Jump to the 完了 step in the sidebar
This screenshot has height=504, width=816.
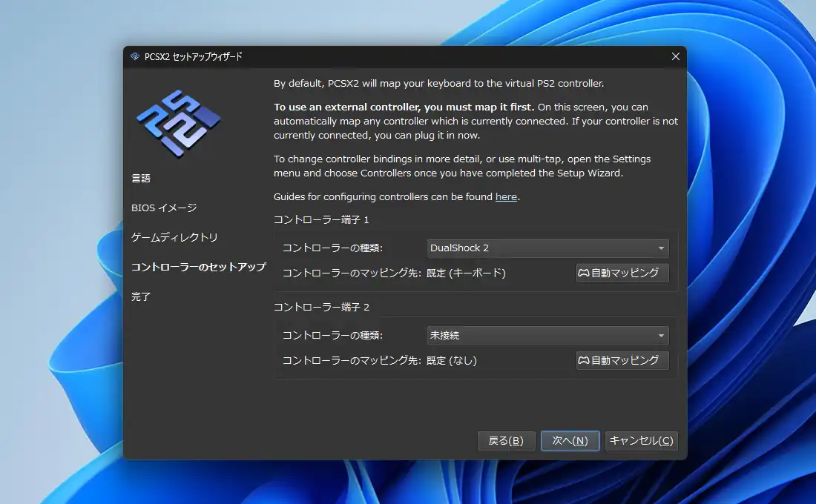click(141, 296)
